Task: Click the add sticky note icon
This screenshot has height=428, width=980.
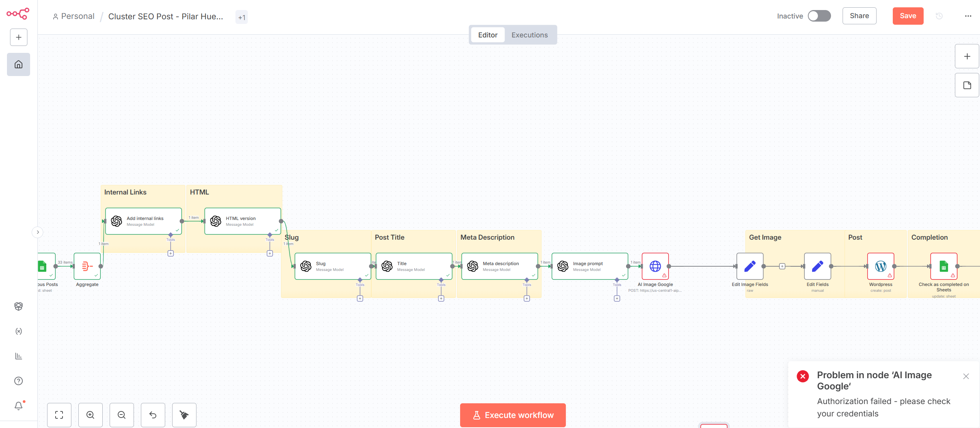Action: 967,85
